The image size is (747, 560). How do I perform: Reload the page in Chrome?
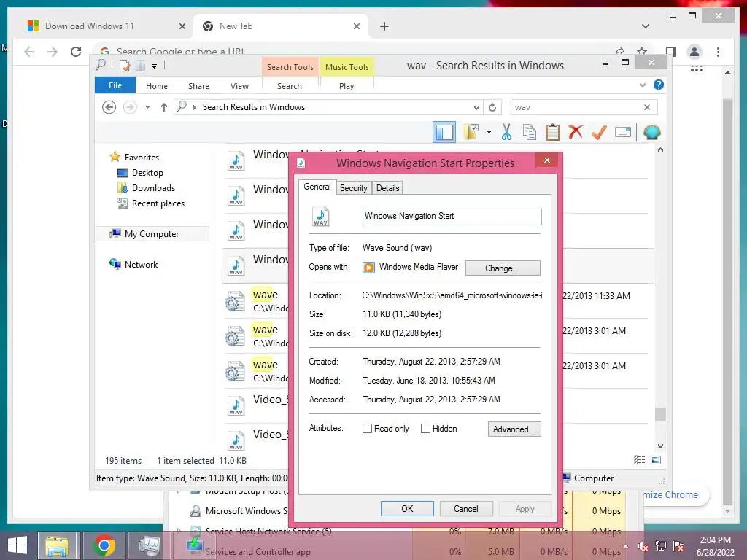(76, 52)
